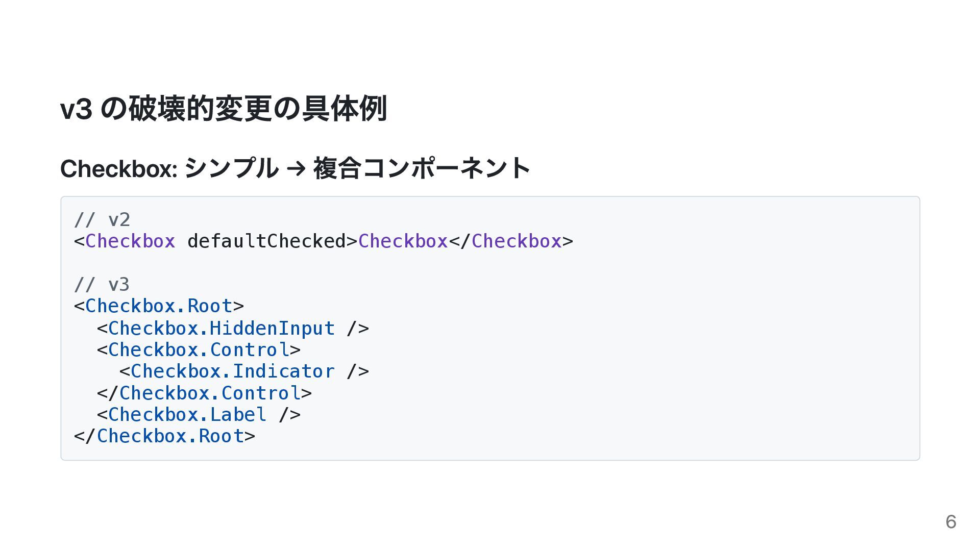
Task: Click "複合コンポーネント" in the subtitle
Action: (x=422, y=168)
